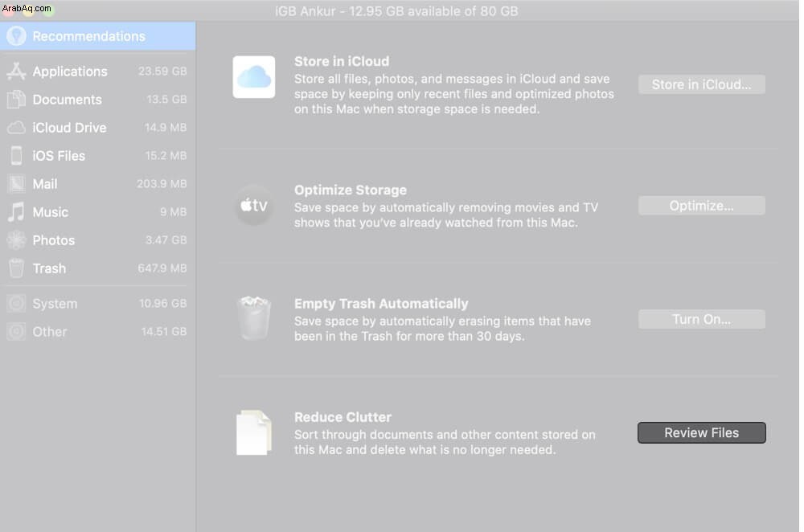Click the Documents sidebar icon
This screenshot has width=804, height=532.
[x=16, y=100]
